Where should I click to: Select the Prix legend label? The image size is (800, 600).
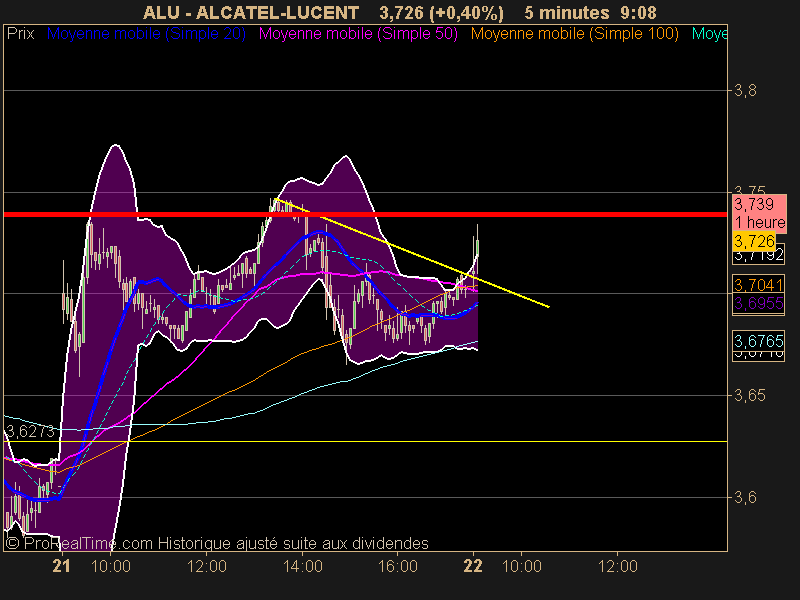(20, 34)
